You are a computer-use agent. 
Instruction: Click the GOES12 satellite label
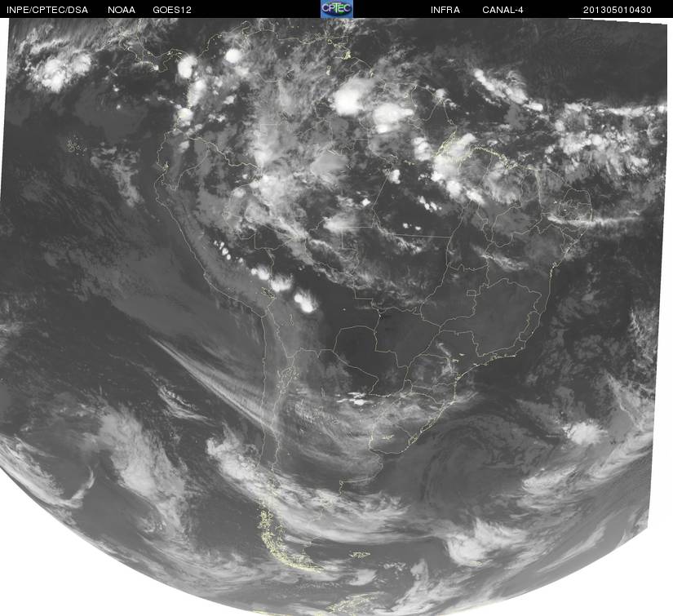[x=172, y=10]
